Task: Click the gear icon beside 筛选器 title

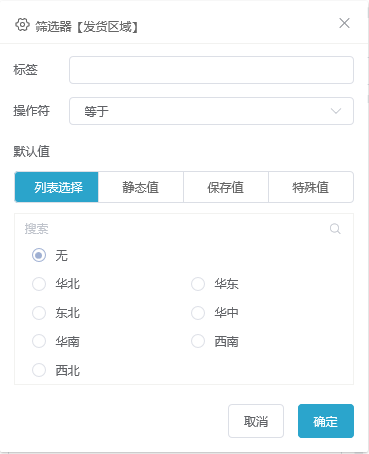Action: [x=22, y=25]
